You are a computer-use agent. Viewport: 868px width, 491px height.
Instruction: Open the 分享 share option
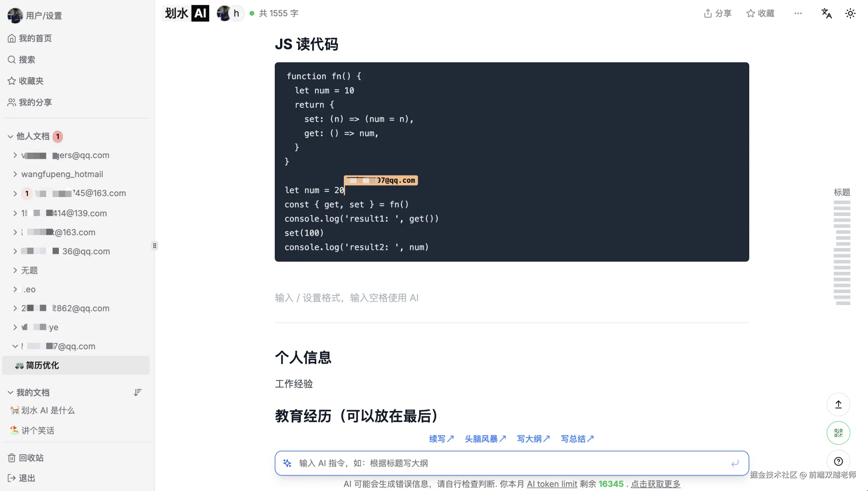717,13
